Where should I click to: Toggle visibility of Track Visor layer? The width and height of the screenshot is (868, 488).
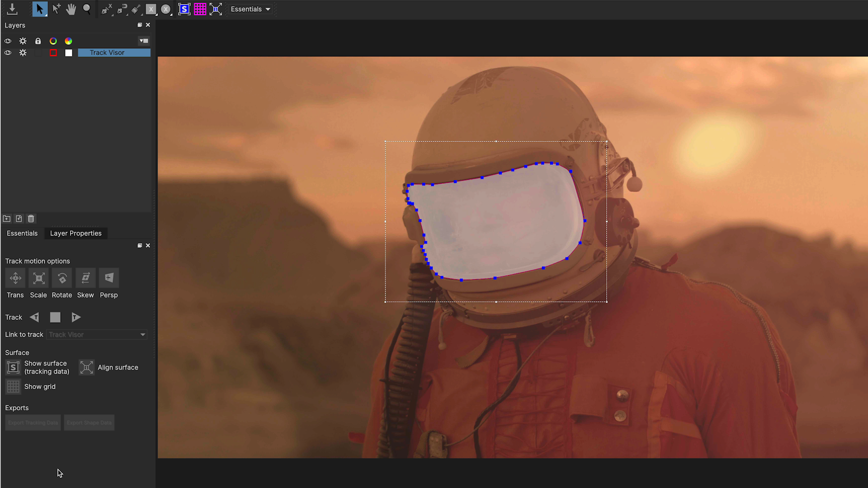click(x=8, y=52)
